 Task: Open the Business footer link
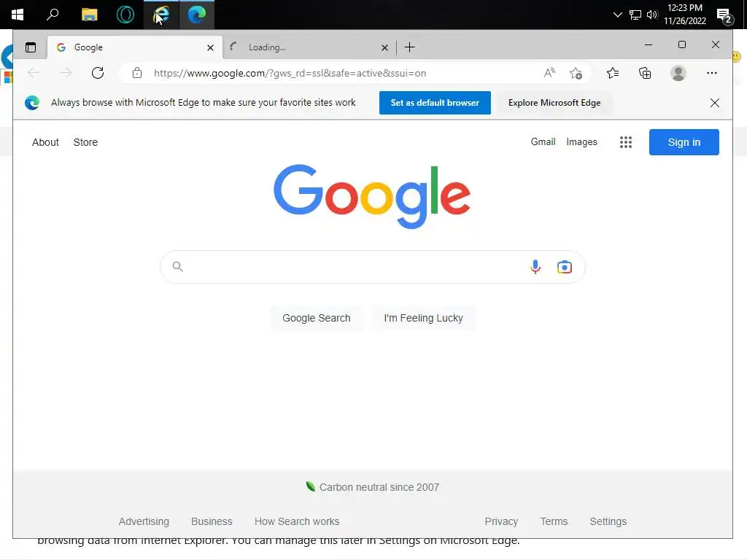(212, 521)
